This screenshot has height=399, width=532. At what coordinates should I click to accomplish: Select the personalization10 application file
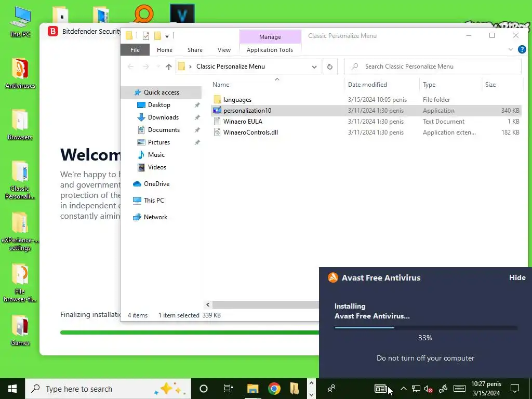point(366,111)
